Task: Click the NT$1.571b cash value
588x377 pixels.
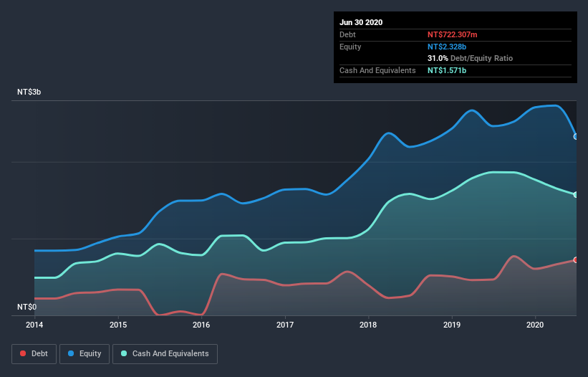Action: pyautogui.click(x=447, y=70)
